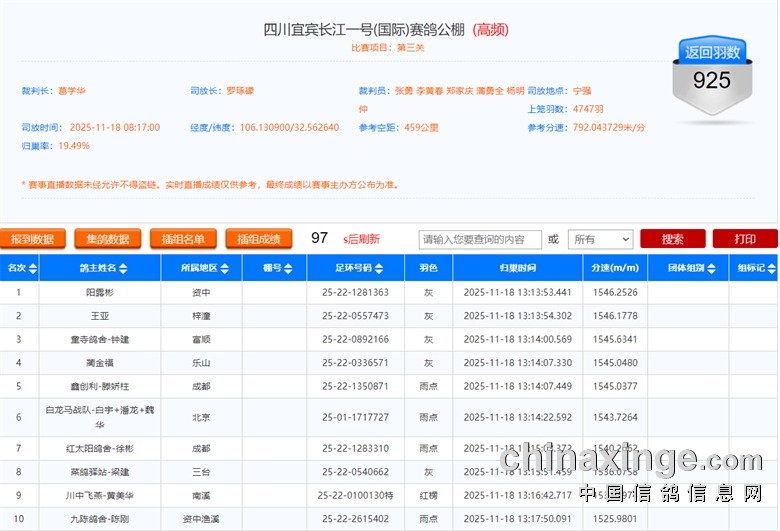The height and width of the screenshot is (531, 780).
Task: Click the 归巢时间 column header
Action: pyautogui.click(x=517, y=269)
